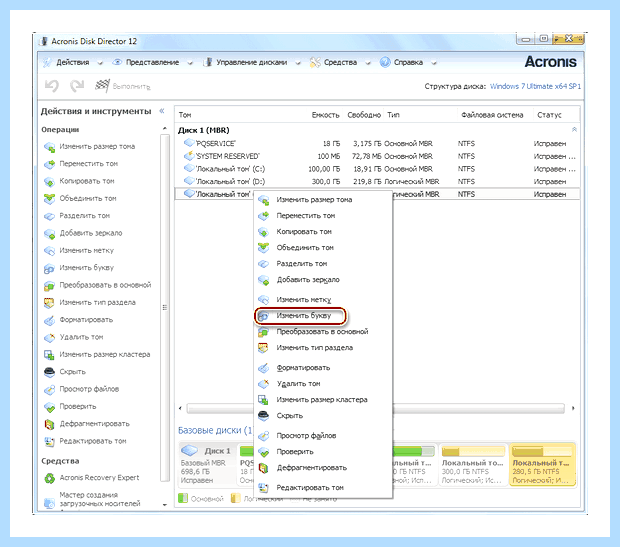
Task: Select the 300,0 ГБ NTFS partition block
Action: [473, 464]
